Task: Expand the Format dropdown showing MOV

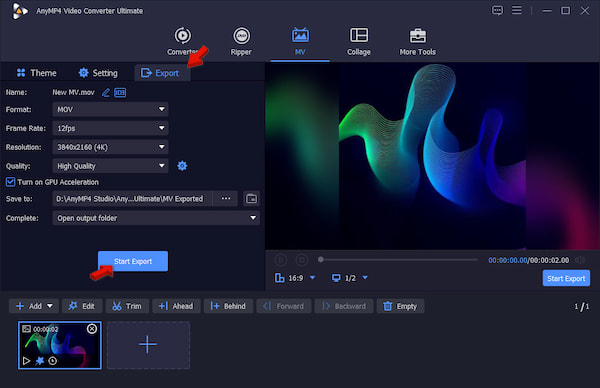Action: pos(110,109)
